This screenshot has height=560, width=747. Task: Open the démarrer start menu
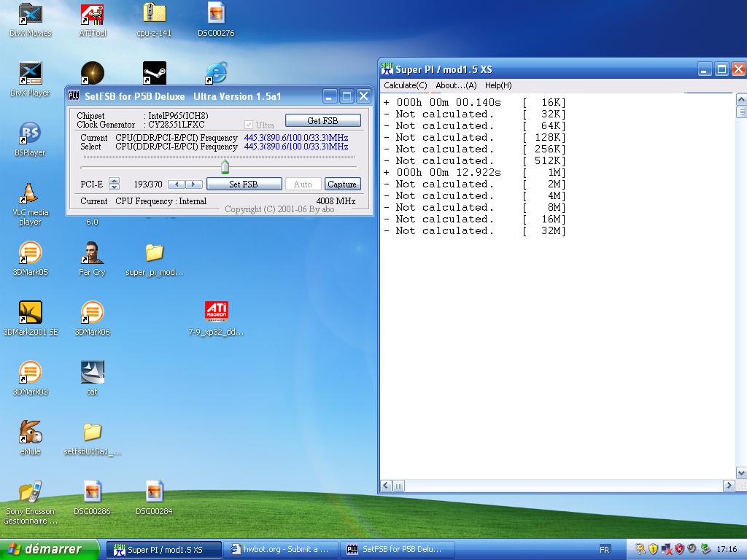pos(50,549)
